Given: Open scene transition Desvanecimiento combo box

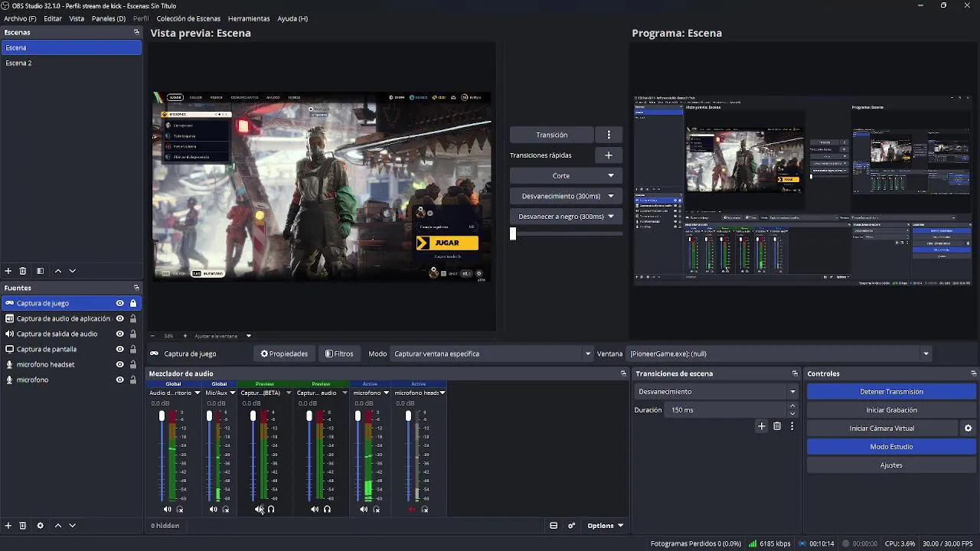Looking at the screenshot, I should tap(717, 392).
